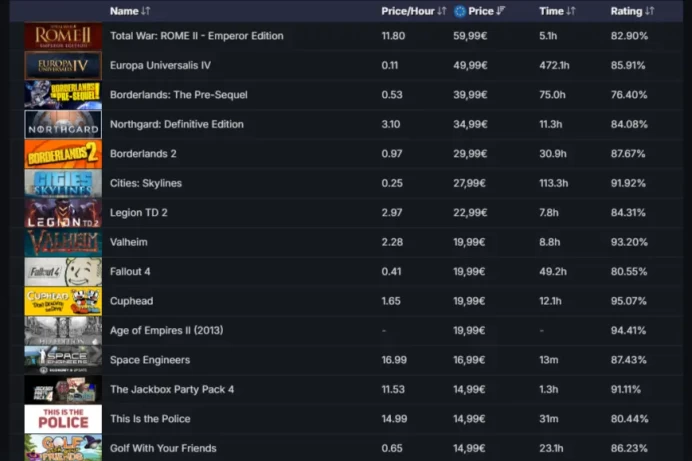The height and width of the screenshot is (461, 692).
Task: Open This Is the Police cover image
Action: [x=63, y=419]
